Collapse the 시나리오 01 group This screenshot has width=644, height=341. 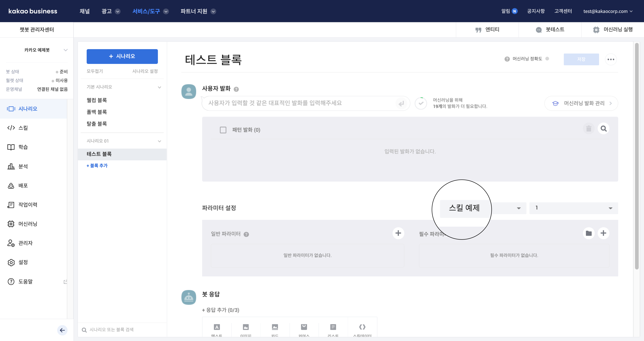point(159,141)
